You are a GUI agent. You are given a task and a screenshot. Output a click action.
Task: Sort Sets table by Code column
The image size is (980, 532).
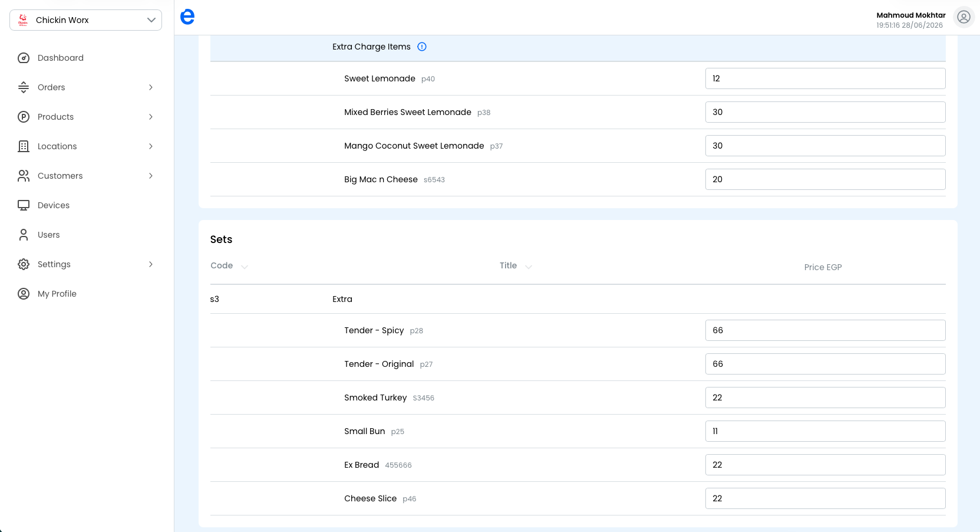(x=229, y=266)
